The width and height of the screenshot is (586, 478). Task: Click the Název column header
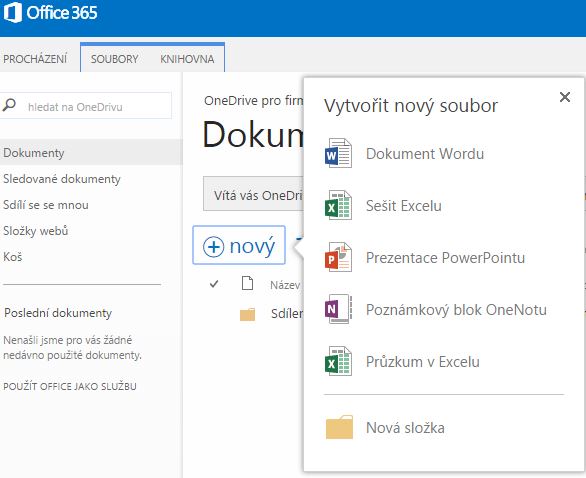(285, 285)
